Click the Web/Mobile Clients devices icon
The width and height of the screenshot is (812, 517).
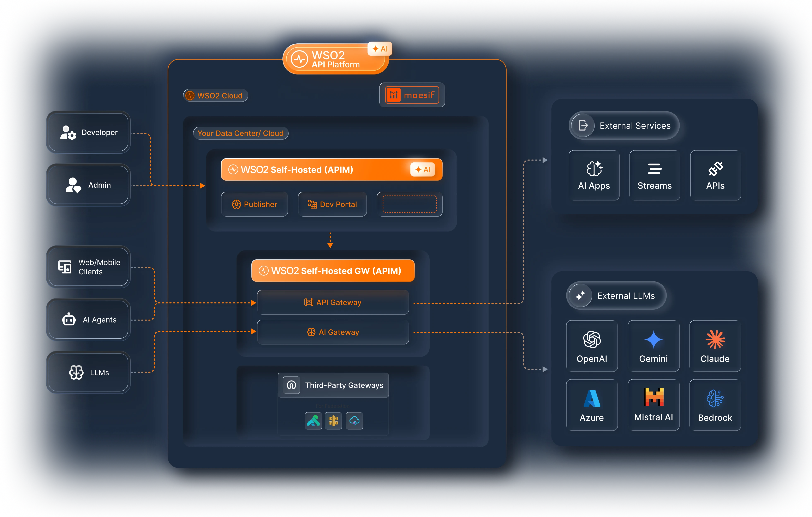coord(65,267)
